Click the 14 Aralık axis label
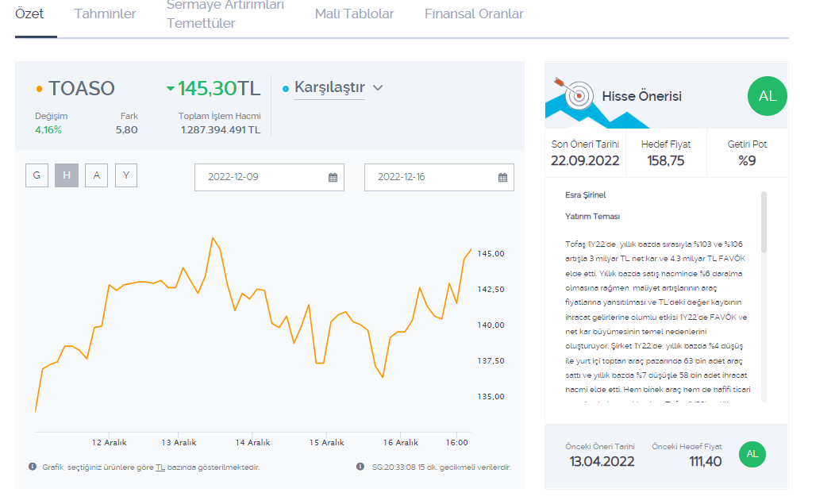Screen dimensions: 835x504 [x=253, y=442]
